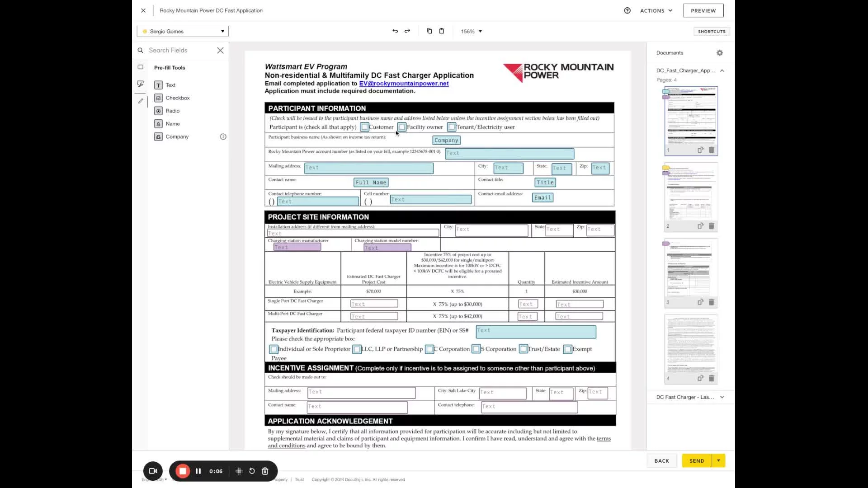Redo the last action

tap(407, 31)
